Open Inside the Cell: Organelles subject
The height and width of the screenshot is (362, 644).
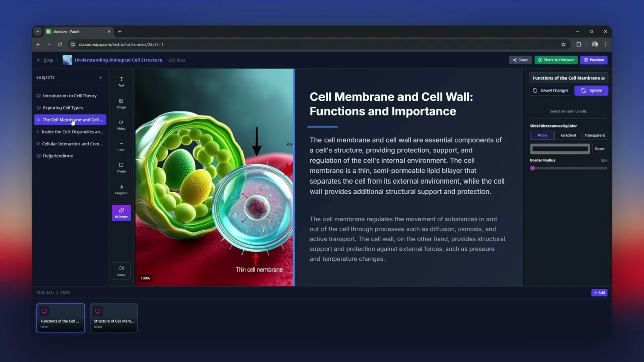(x=70, y=132)
